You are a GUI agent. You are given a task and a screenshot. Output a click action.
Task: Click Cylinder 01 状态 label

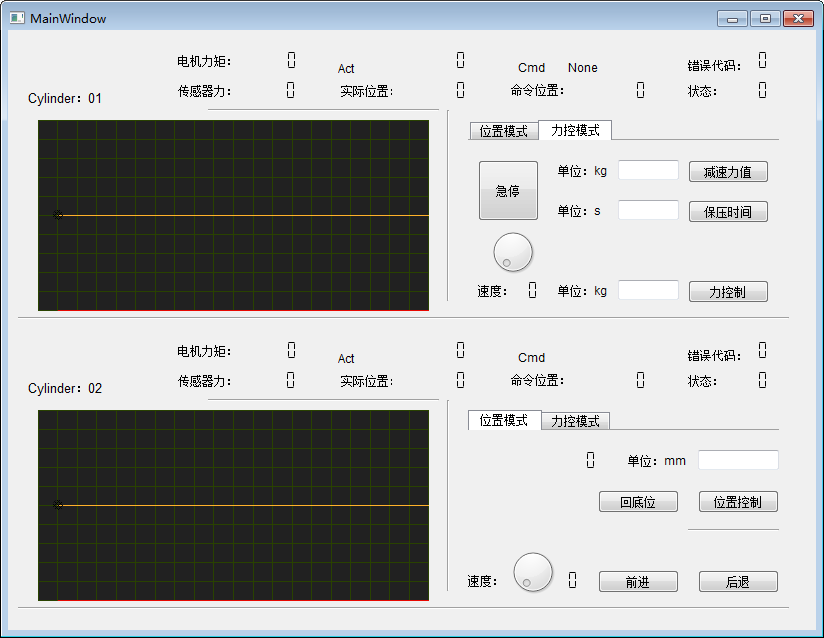click(702, 91)
